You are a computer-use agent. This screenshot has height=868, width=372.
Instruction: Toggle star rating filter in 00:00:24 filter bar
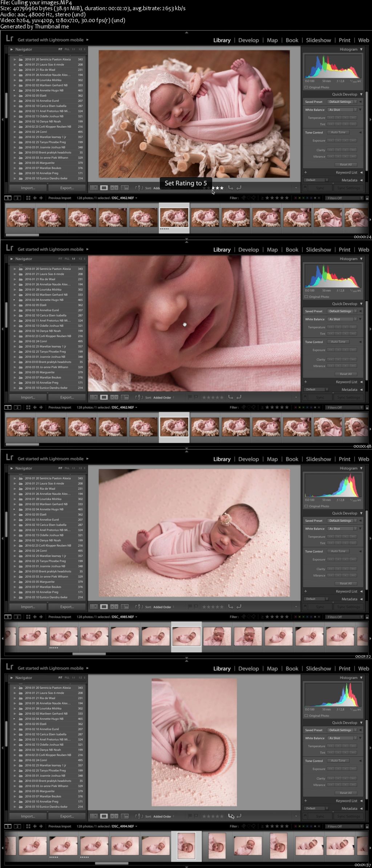[x=277, y=198]
